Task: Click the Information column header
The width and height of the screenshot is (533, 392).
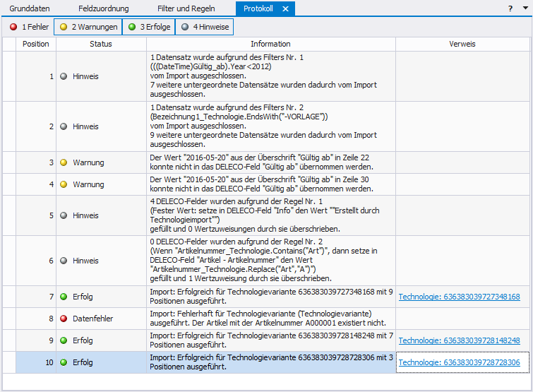Action: 270,44
